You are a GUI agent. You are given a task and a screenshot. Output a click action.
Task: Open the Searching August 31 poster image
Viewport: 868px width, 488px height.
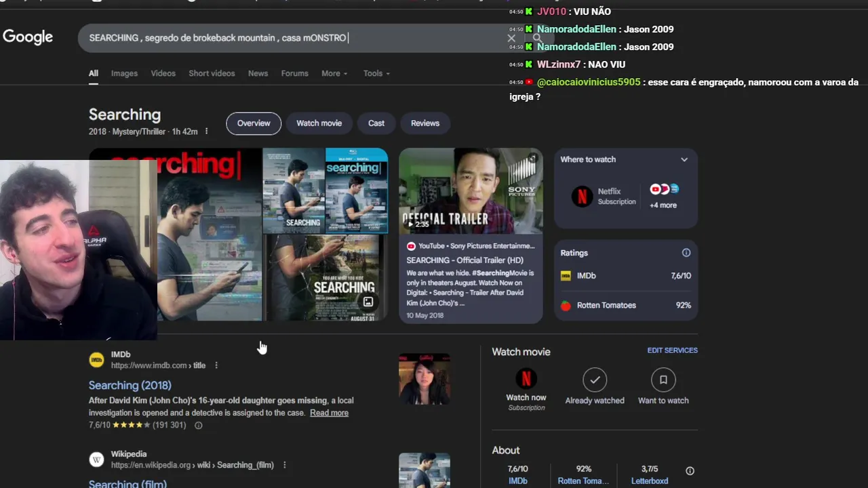tap(325, 278)
